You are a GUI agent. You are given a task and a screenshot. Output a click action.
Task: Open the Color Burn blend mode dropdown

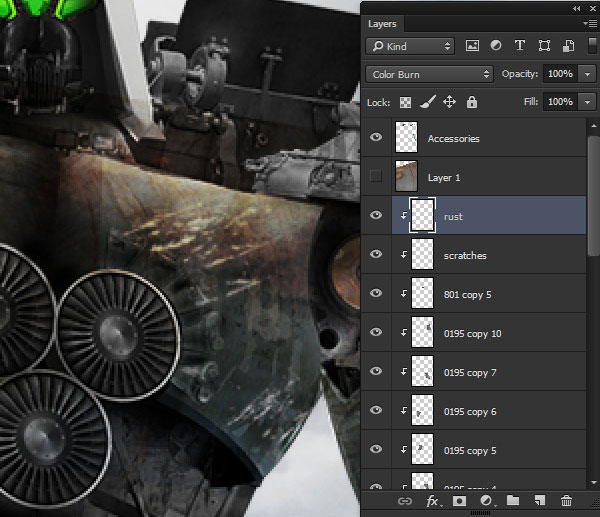429,74
